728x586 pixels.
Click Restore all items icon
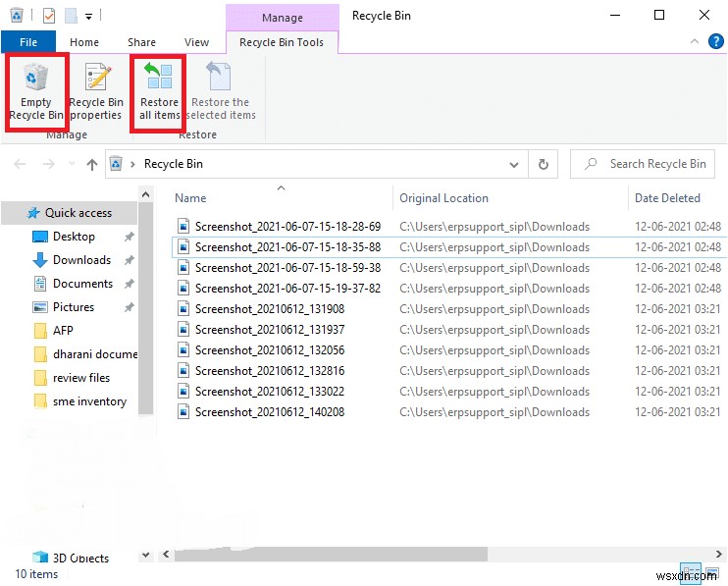tap(159, 91)
